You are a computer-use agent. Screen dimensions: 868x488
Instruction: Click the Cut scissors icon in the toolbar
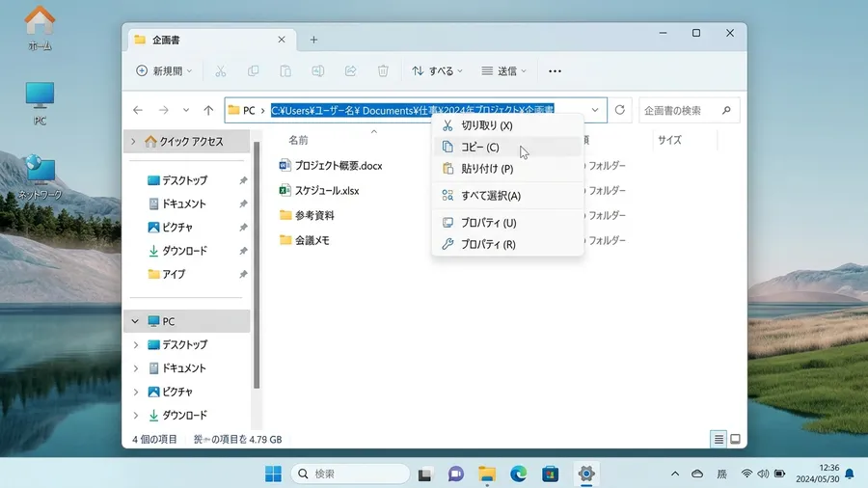[220, 70]
